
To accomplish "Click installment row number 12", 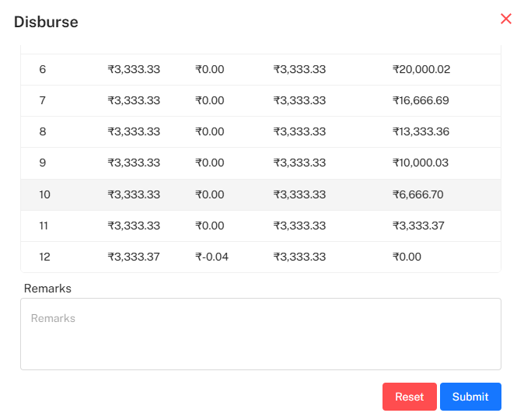I will coord(44,257).
